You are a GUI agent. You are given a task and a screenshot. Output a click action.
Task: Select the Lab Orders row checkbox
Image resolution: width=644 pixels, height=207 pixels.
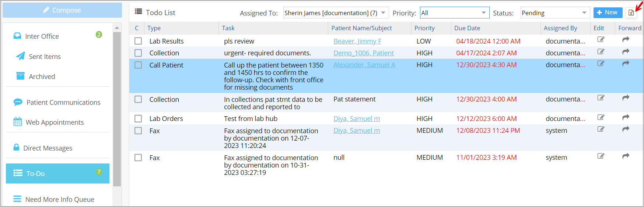coord(138,118)
